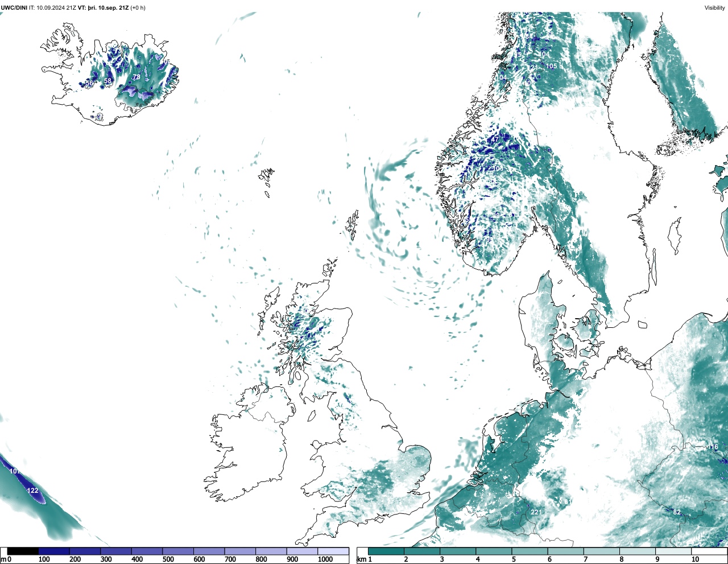Viewport: 728px width, 564px height.
Task: Select the swatch between 200 and 300 m
Action: coord(85,551)
